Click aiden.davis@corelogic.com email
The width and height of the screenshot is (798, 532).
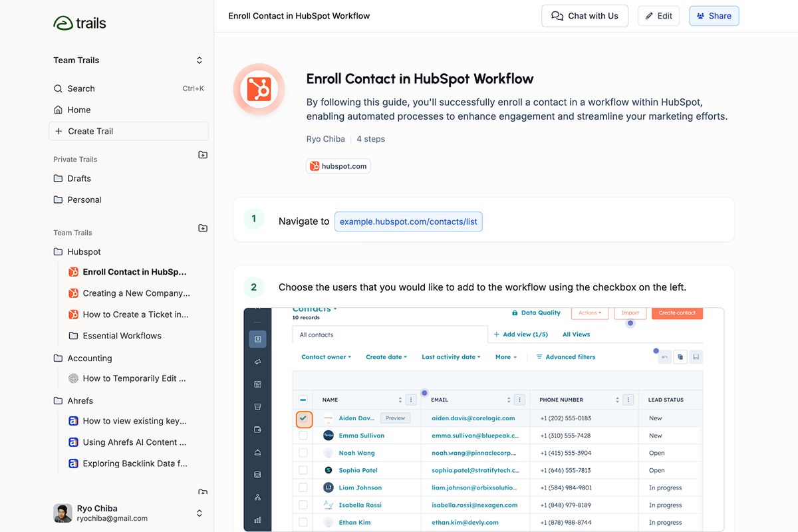[x=473, y=418]
